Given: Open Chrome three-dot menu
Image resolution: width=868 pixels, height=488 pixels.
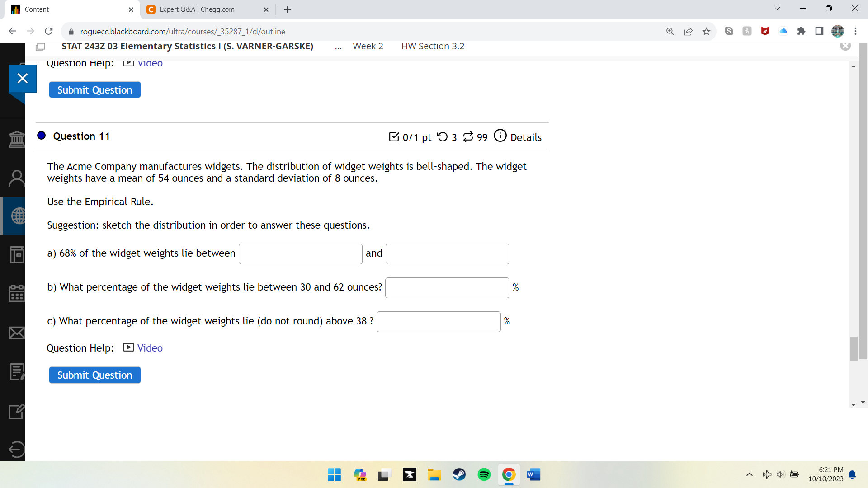Looking at the screenshot, I should [x=855, y=31].
